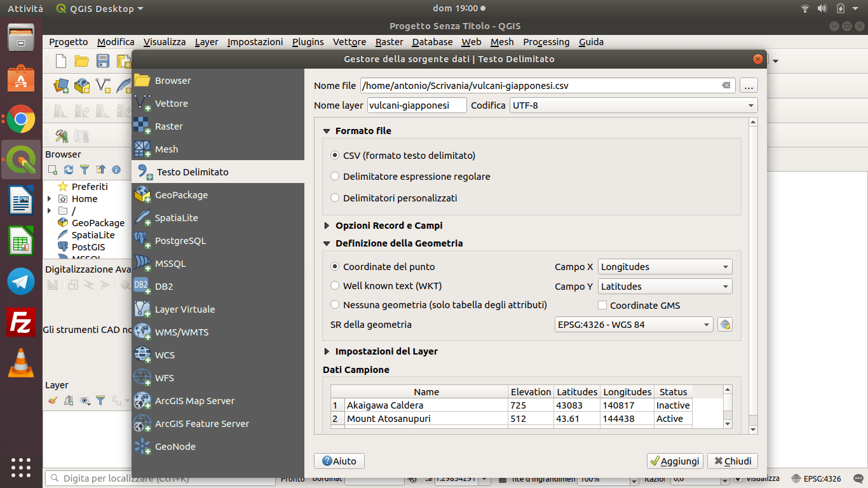The width and height of the screenshot is (868, 488).
Task: Open FileZilla from the Ubuntu dock
Action: [21, 323]
